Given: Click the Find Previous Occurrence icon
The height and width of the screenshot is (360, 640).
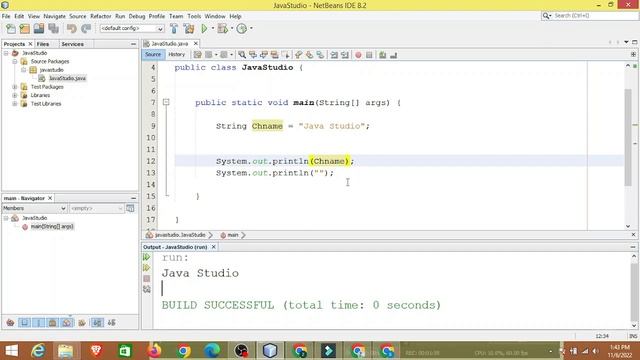Looking at the screenshot, I should click(253, 55).
